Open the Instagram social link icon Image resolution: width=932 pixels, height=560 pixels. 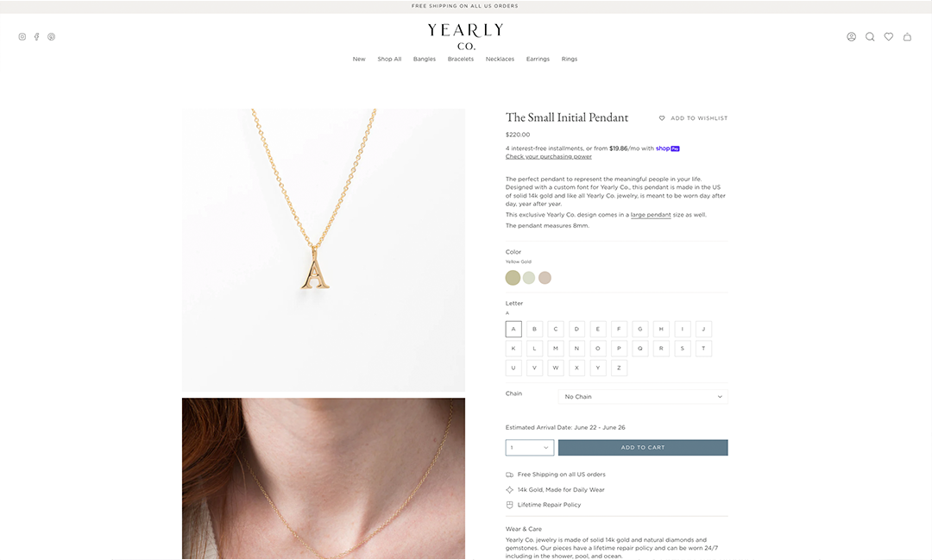(22, 37)
